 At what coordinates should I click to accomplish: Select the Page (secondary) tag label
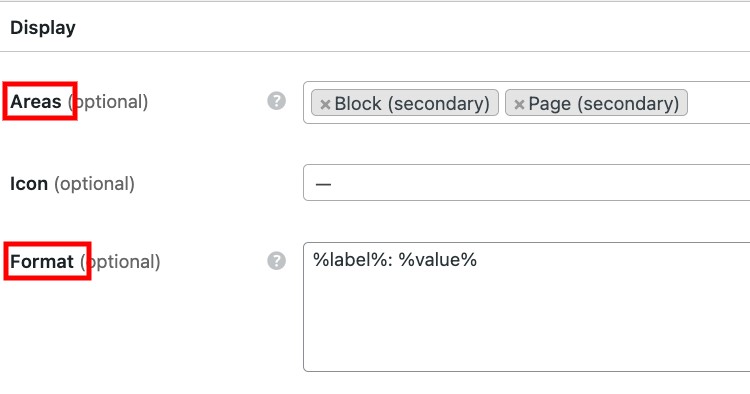(x=604, y=103)
